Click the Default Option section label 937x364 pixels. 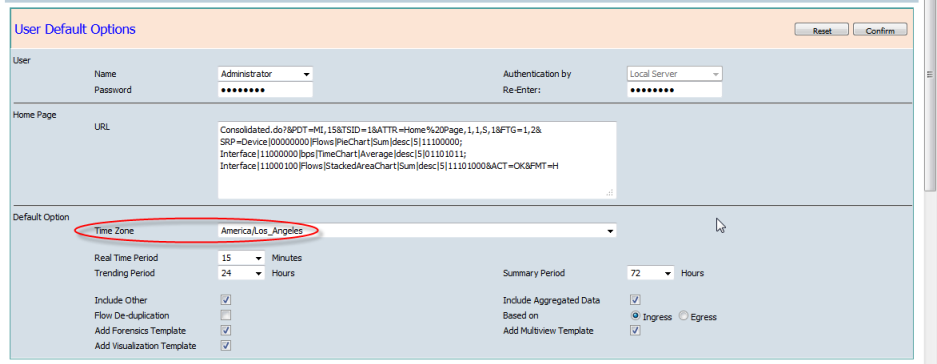(x=41, y=216)
